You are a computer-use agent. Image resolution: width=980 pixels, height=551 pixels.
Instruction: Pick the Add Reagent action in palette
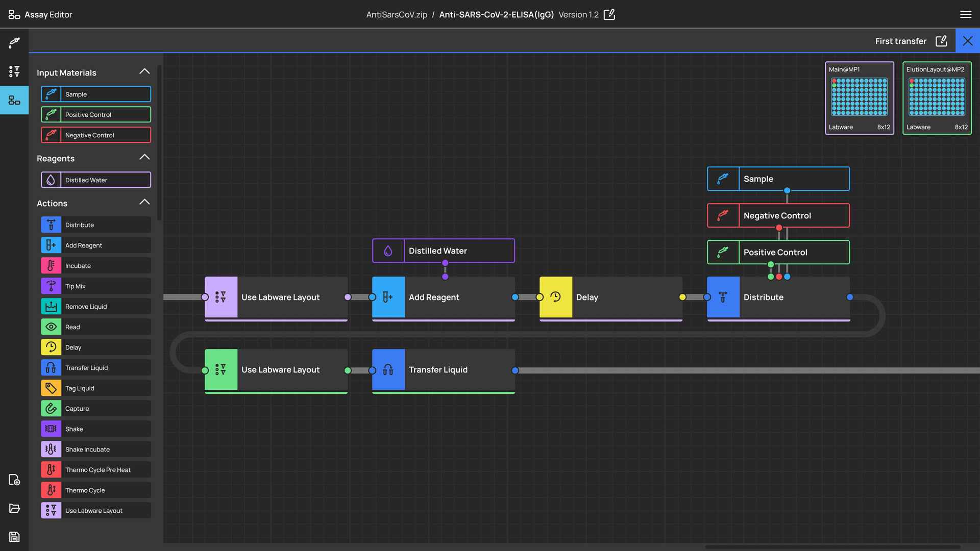tap(96, 245)
